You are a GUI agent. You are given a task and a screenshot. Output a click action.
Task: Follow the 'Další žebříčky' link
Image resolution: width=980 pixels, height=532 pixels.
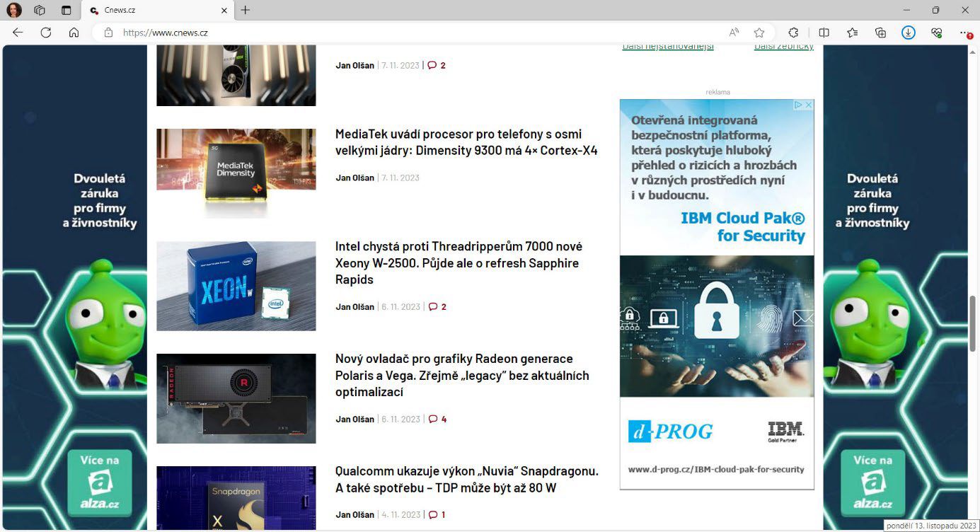click(x=784, y=47)
